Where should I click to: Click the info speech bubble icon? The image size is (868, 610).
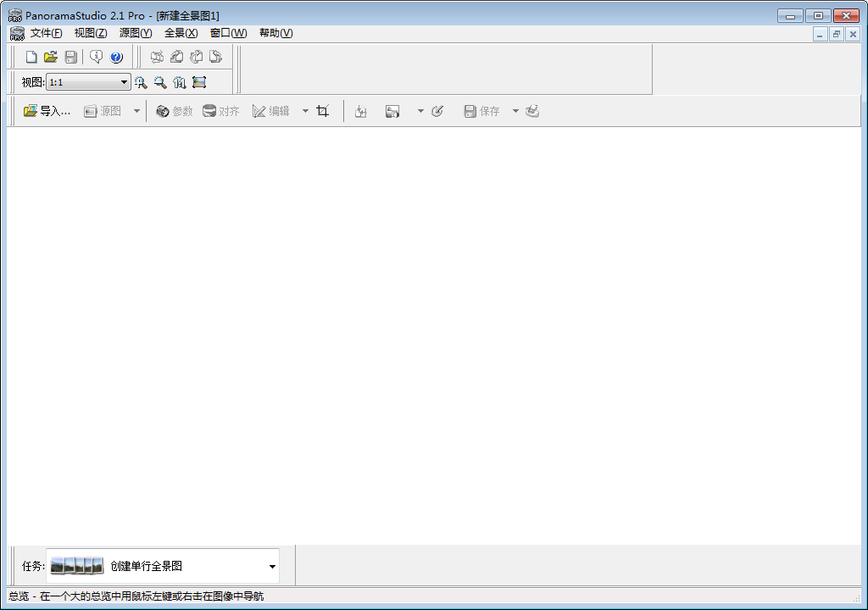point(97,57)
